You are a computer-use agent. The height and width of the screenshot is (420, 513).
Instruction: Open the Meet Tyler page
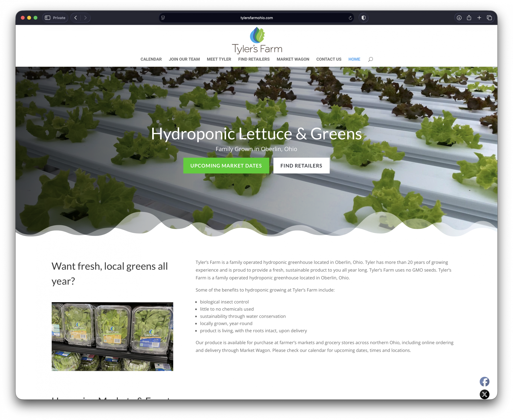click(219, 59)
